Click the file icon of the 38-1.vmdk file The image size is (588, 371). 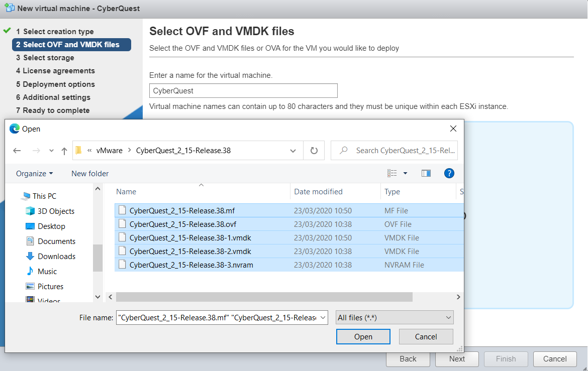coord(122,237)
